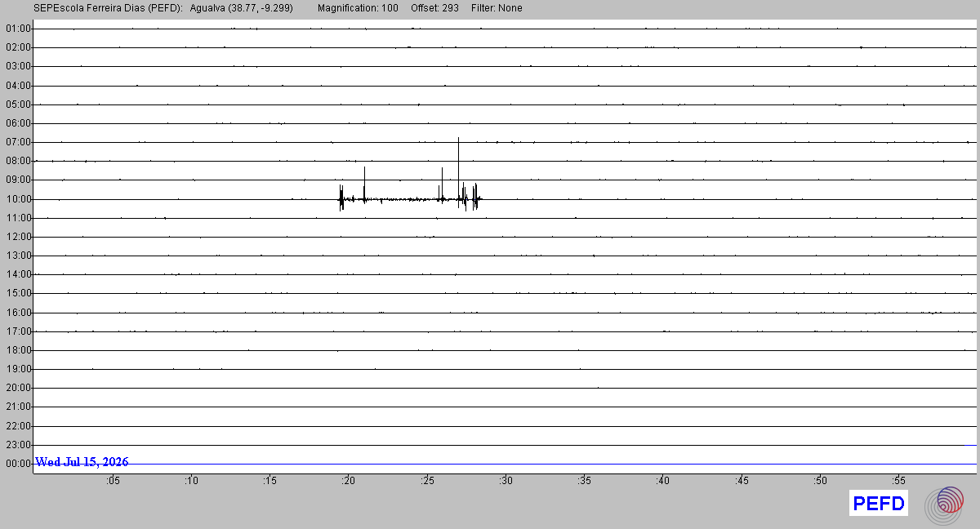
Task: Click the 14:00 hour label
Action: (x=18, y=274)
